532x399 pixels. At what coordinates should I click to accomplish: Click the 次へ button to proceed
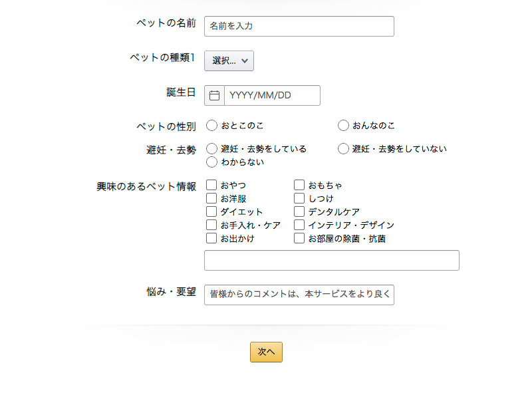click(x=265, y=352)
